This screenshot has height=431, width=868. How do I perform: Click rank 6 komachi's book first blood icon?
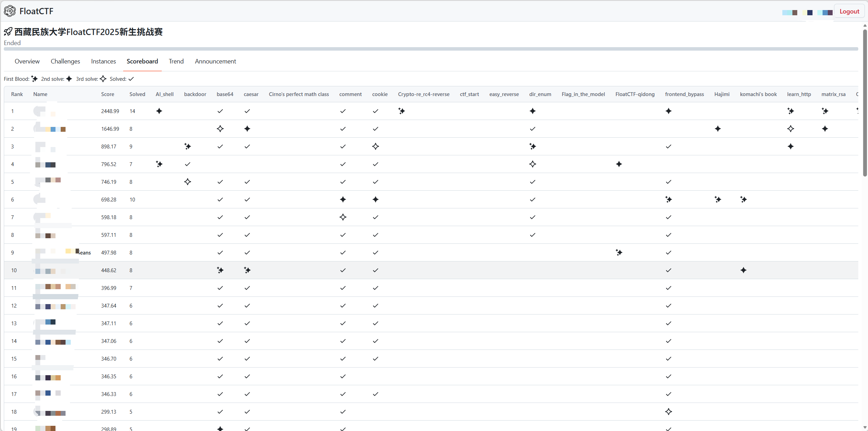744,199
